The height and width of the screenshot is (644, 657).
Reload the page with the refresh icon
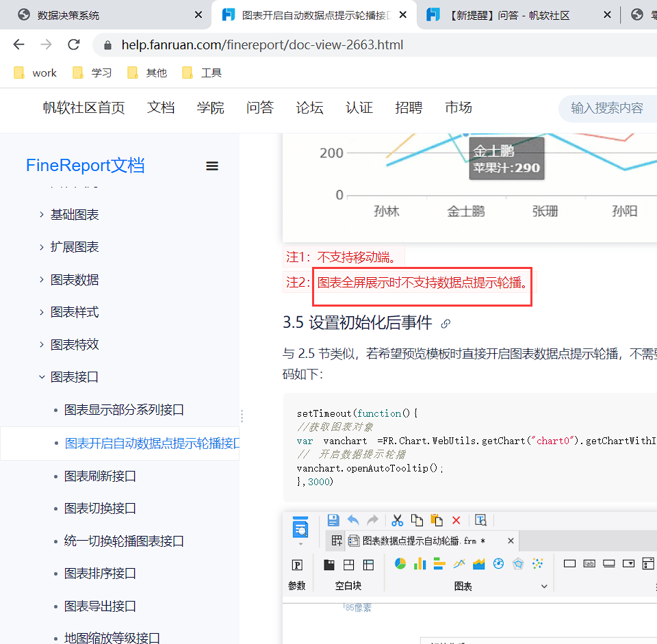tap(73, 45)
